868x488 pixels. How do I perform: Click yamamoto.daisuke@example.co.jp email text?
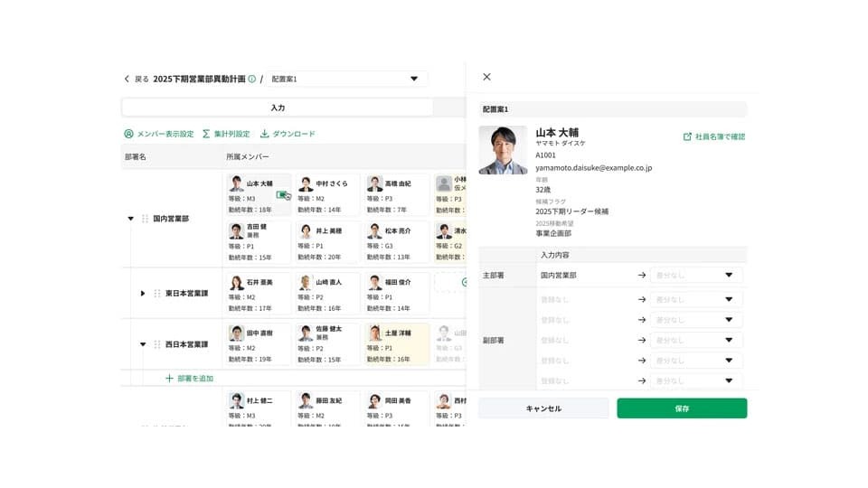[x=593, y=168]
